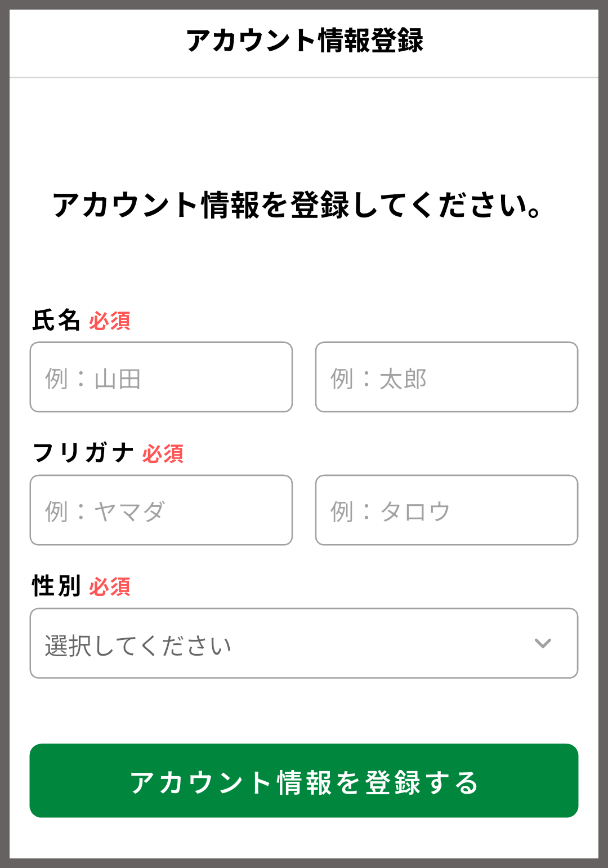The image size is (608, 868).
Task: Click the タロウ placeholder in the second フリガナ box
Action: coord(415,511)
